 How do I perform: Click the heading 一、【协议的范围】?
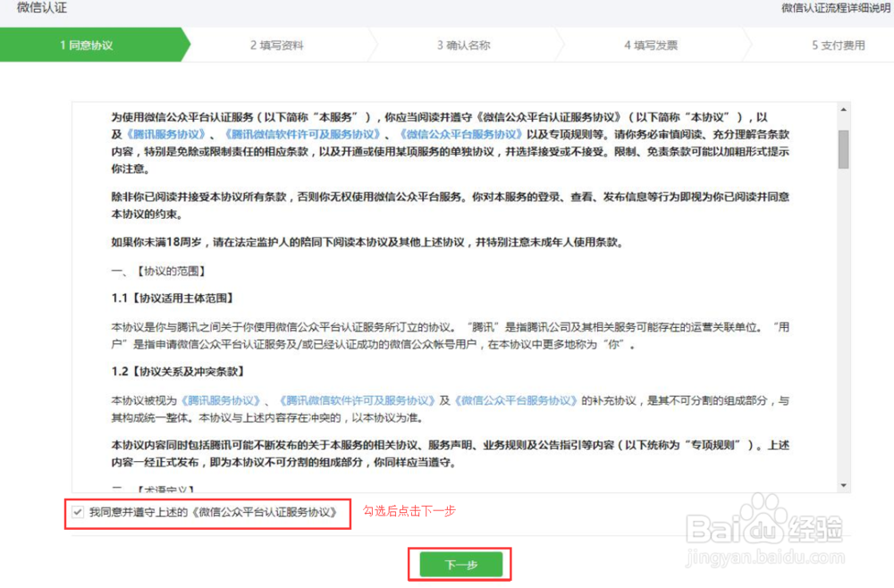tap(158, 271)
